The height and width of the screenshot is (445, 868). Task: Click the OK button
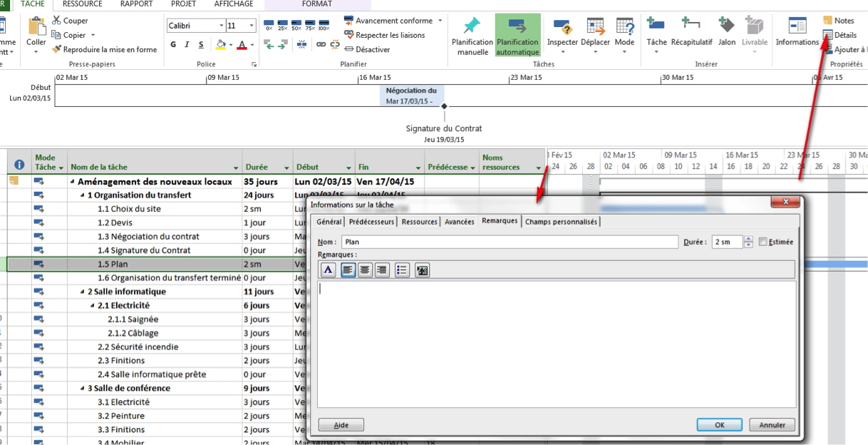720,424
